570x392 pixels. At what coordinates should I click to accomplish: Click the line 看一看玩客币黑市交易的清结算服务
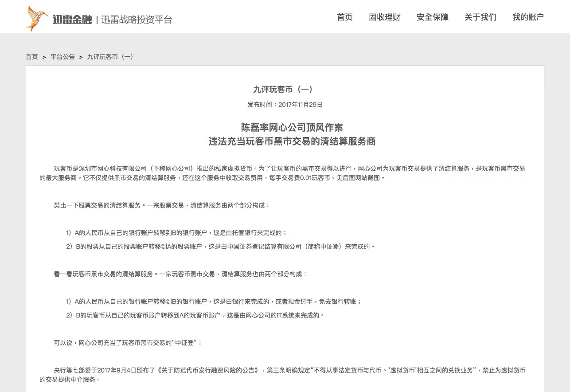[180, 274]
